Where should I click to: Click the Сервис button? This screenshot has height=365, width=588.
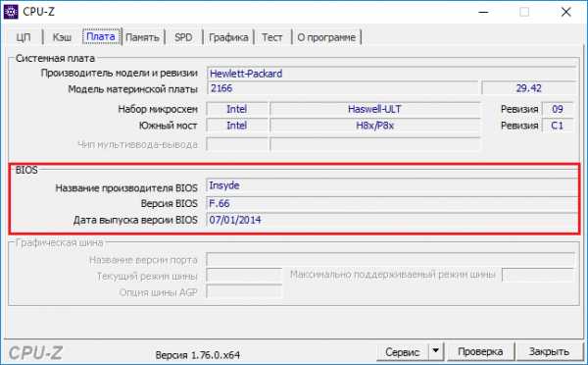click(402, 352)
